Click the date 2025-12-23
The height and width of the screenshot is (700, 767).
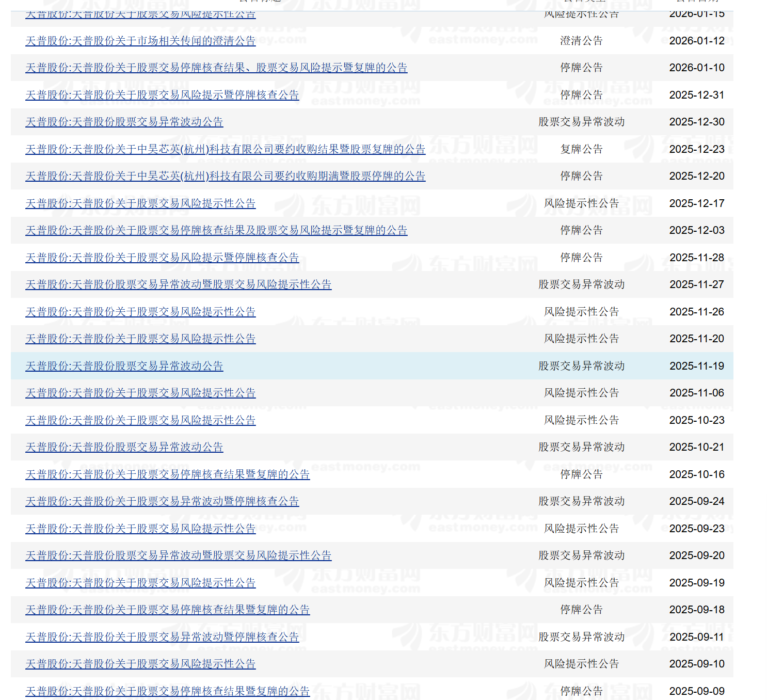(697, 149)
